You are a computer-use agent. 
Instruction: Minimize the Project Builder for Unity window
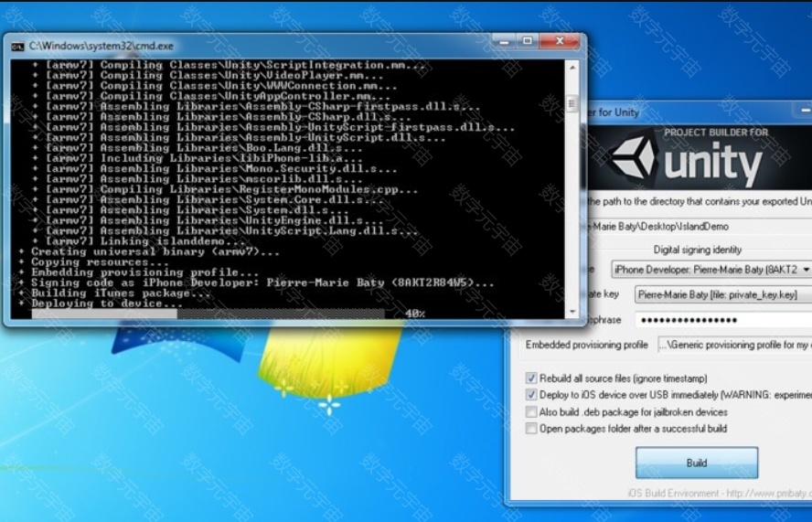pyautogui.click(x=806, y=111)
